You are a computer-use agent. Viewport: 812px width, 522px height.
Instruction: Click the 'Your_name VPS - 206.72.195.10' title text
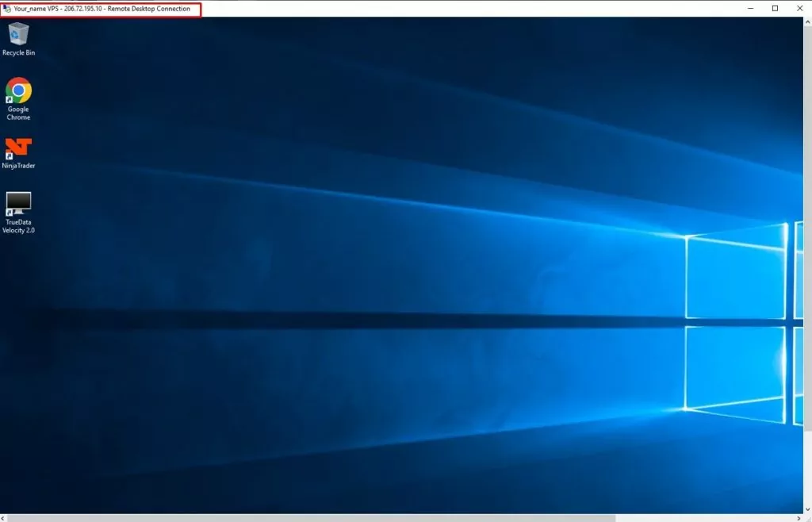(58, 9)
